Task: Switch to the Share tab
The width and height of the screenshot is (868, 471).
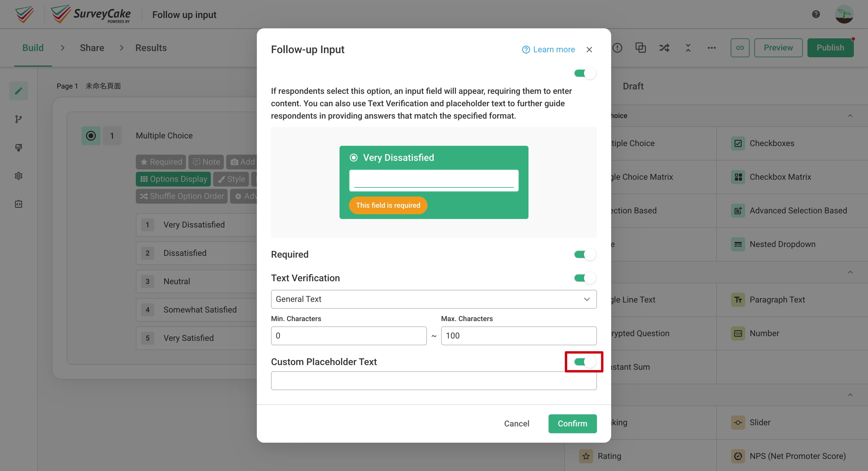Action: click(x=92, y=48)
